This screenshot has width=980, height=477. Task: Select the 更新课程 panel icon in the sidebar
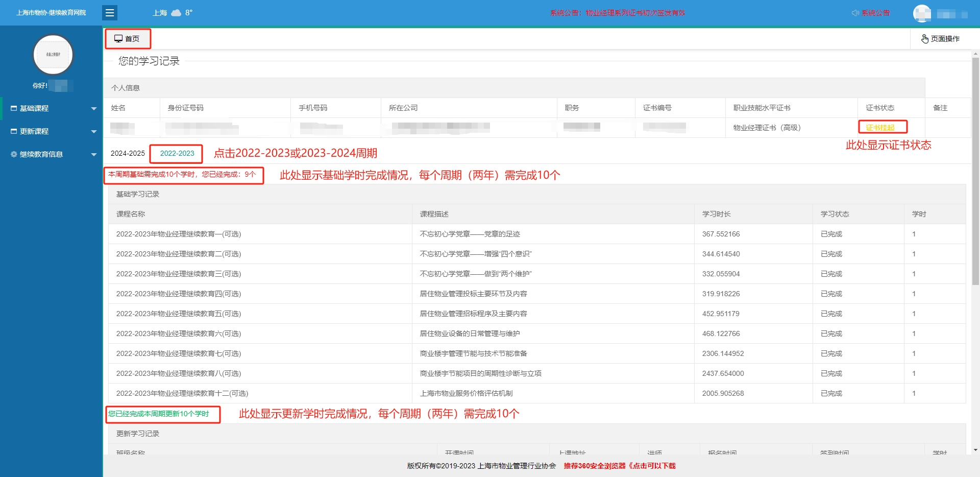(14, 131)
